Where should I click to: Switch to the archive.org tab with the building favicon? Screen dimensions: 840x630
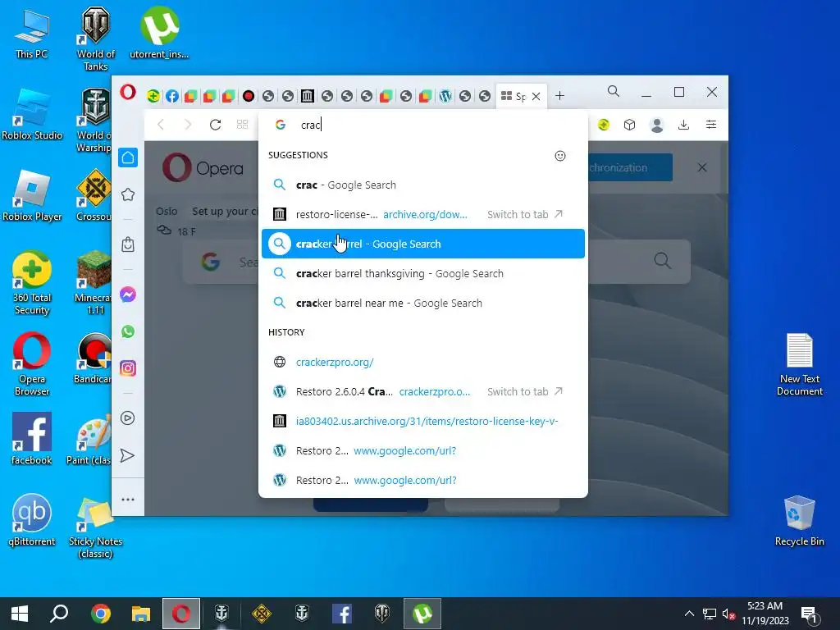pyautogui.click(x=307, y=96)
